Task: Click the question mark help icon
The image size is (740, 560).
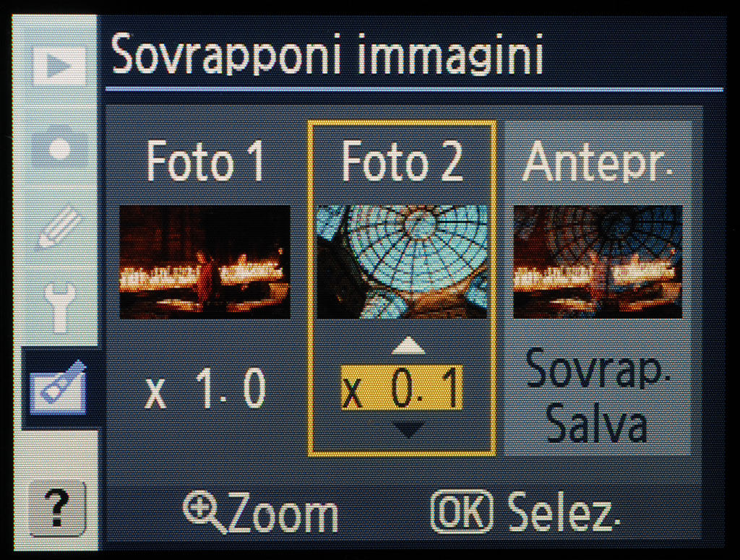Action: coord(58,509)
